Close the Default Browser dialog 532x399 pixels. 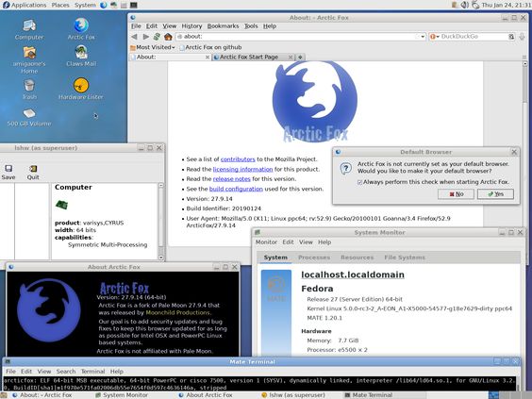pyautogui.click(x=514, y=152)
